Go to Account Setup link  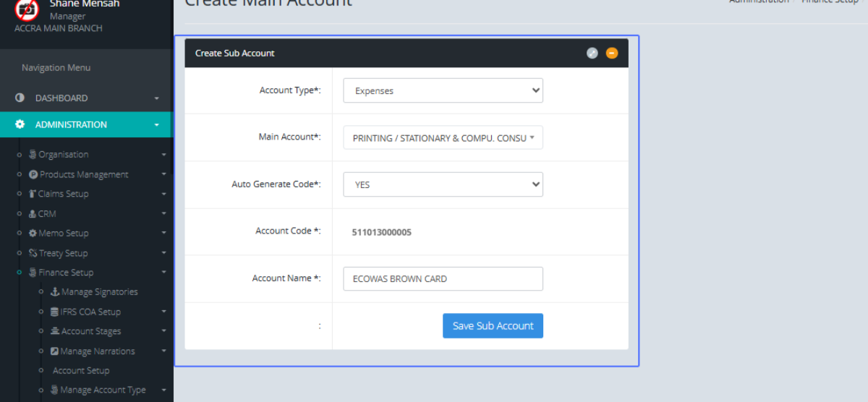(x=81, y=370)
